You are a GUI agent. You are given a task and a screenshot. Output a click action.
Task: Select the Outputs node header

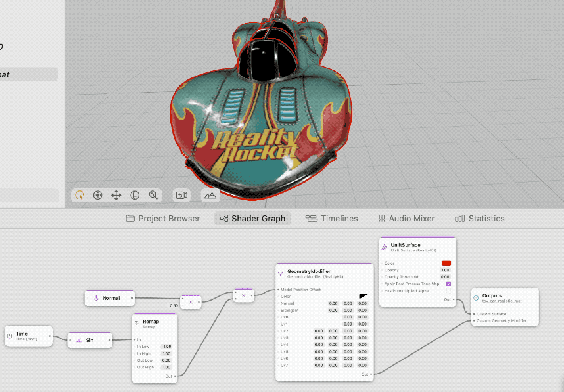pyautogui.click(x=505, y=298)
